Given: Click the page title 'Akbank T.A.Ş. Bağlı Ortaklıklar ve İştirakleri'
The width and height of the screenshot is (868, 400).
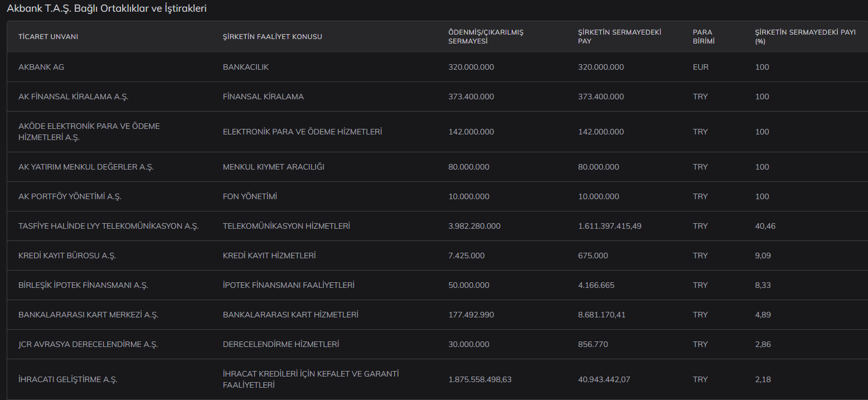Looking at the screenshot, I should pyautogui.click(x=106, y=9).
